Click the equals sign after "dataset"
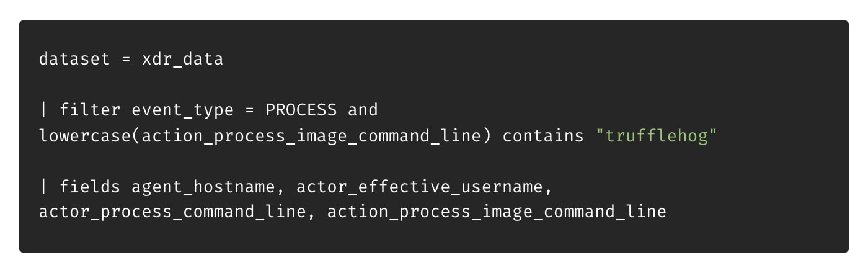The image size is (868, 273). (125, 60)
